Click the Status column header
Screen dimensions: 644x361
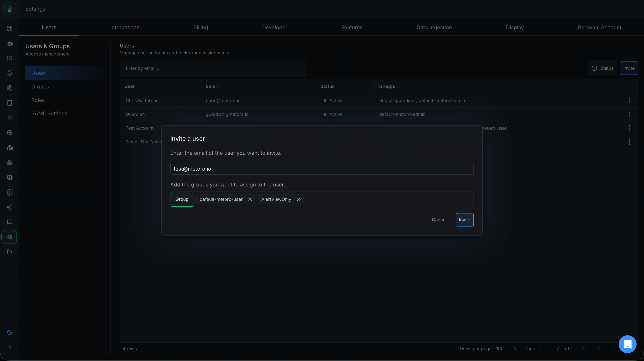click(327, 86)
